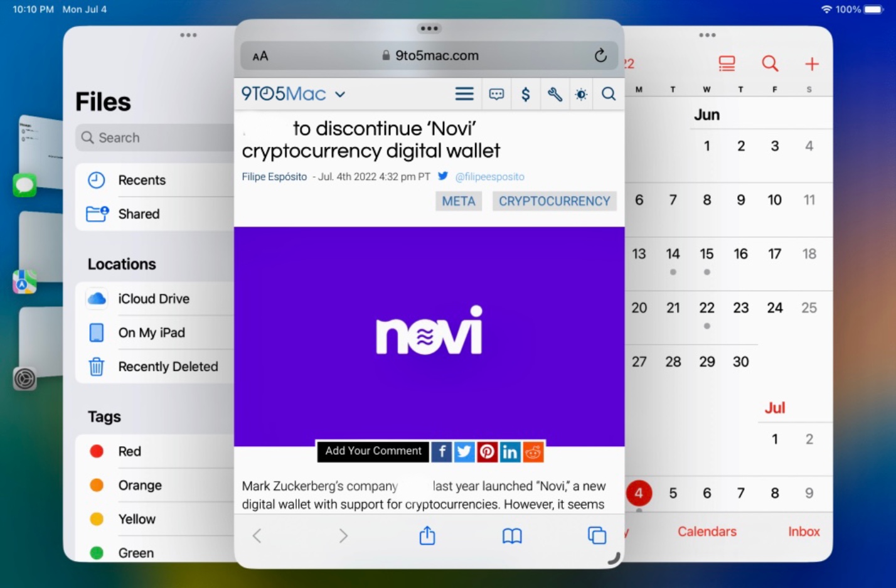
Task: Show Safari tab overview
Action: click(597, 535)
